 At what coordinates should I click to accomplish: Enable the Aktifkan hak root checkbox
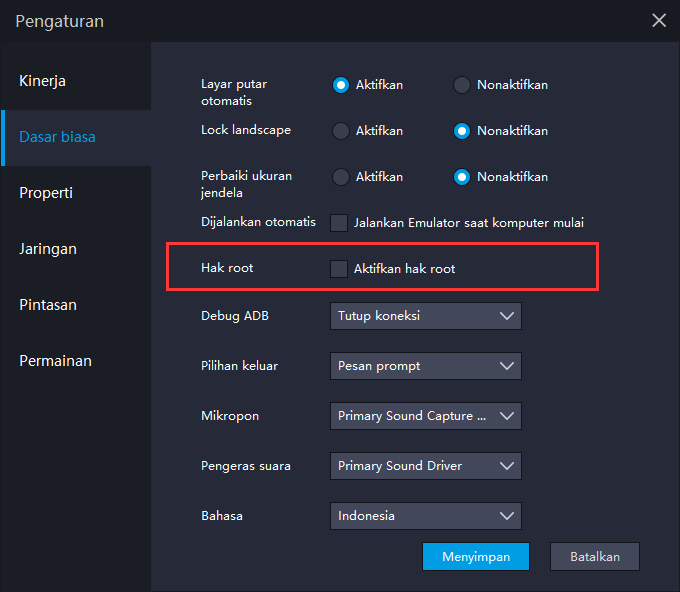(x=339, y=269)
